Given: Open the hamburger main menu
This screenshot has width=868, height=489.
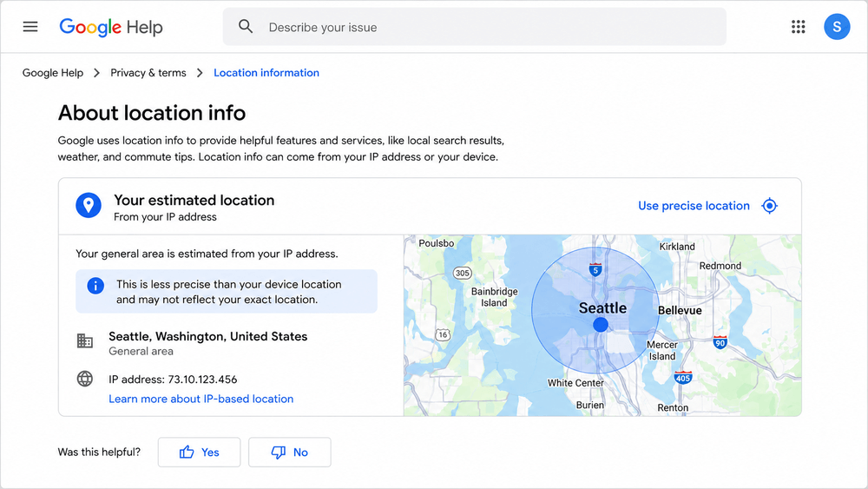Looking at the screenshot, I should pyautogui.click(x=30, y=27).
